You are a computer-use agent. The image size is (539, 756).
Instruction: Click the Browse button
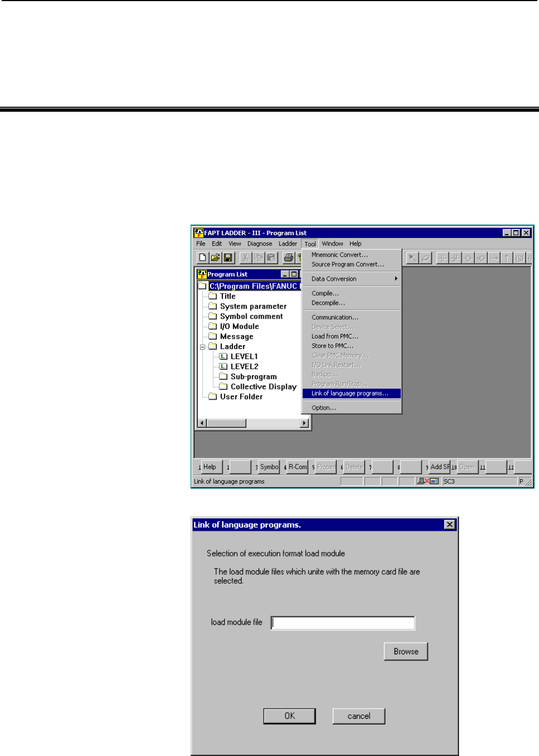pos(406,651)
